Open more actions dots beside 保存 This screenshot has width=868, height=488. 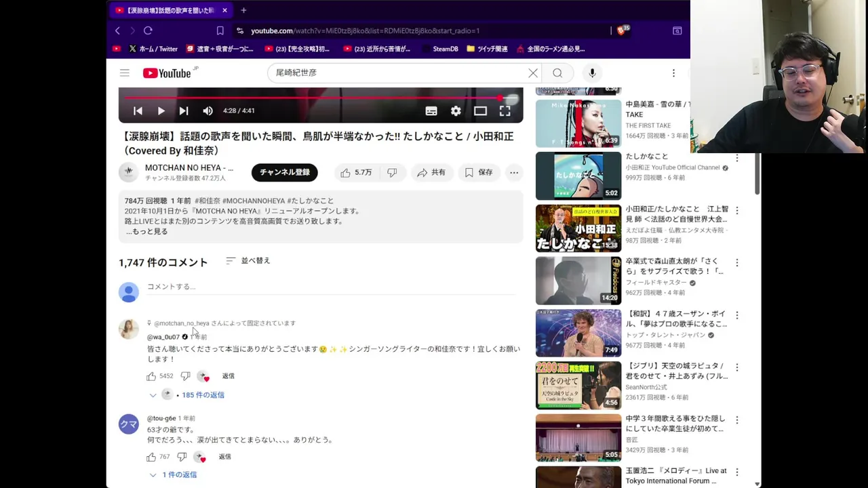pos(514,172)
